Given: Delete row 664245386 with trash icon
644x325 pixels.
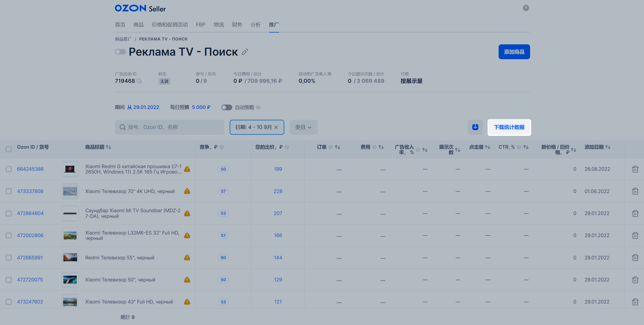Looking at the screenshot, I should (635, 169).
